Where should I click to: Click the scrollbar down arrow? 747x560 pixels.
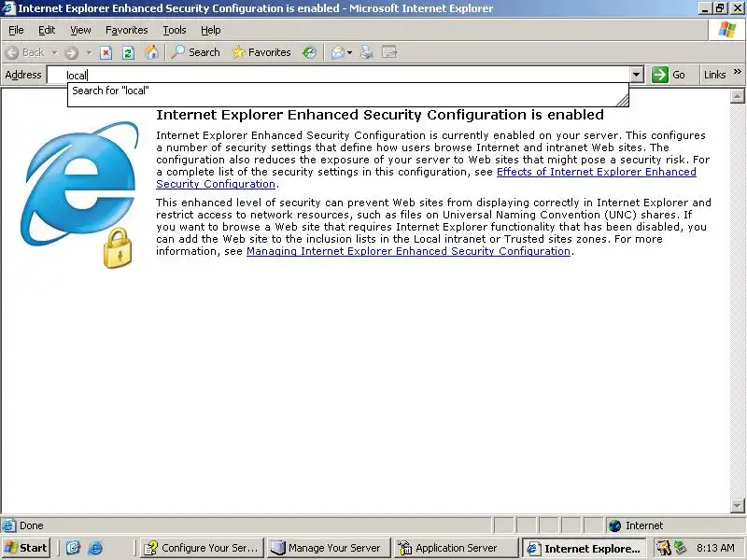click(737, 505)
